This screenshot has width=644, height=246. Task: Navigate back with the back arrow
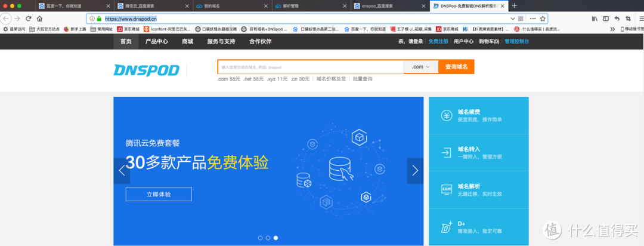pos(6,19)
